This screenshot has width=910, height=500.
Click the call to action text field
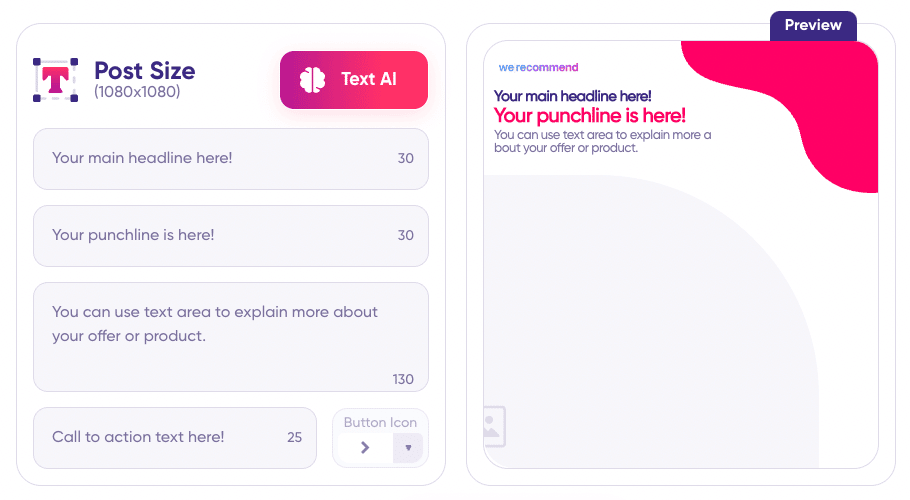pos(175,437)
